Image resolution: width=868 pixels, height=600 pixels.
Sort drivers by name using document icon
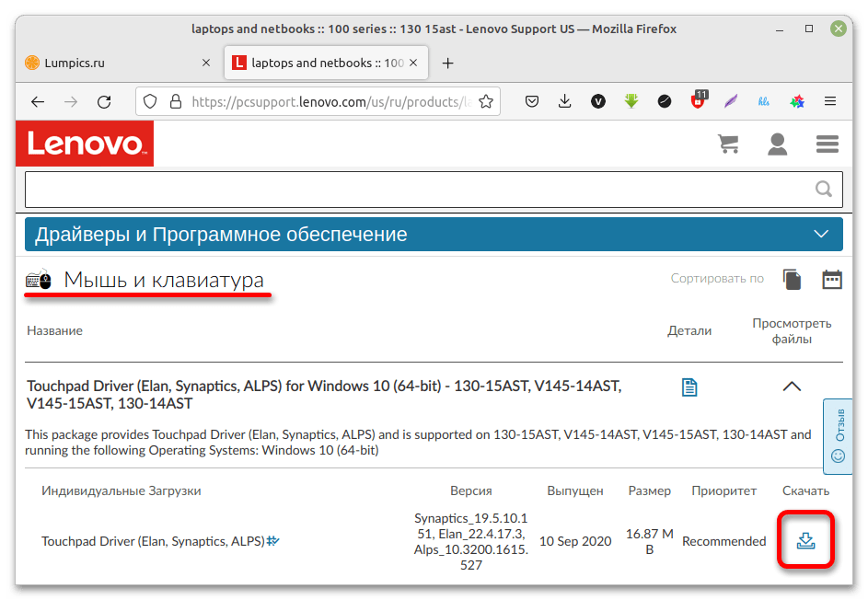(792, 279)
